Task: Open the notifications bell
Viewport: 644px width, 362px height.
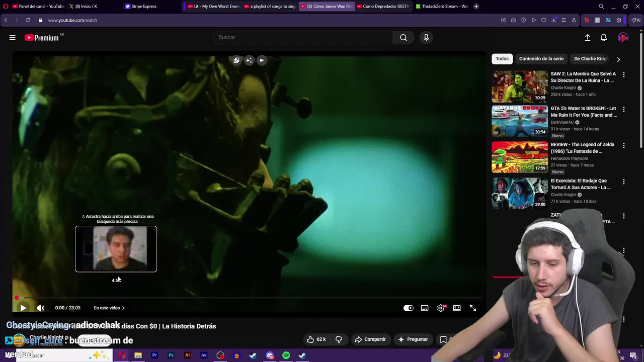Action: point(604,38)
